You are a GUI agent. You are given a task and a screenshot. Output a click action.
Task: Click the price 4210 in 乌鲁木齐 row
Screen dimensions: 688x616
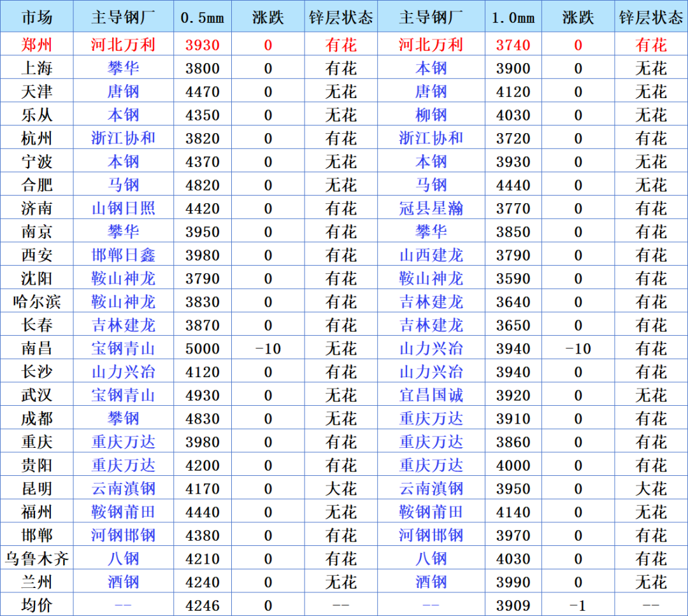coord(203,559)
